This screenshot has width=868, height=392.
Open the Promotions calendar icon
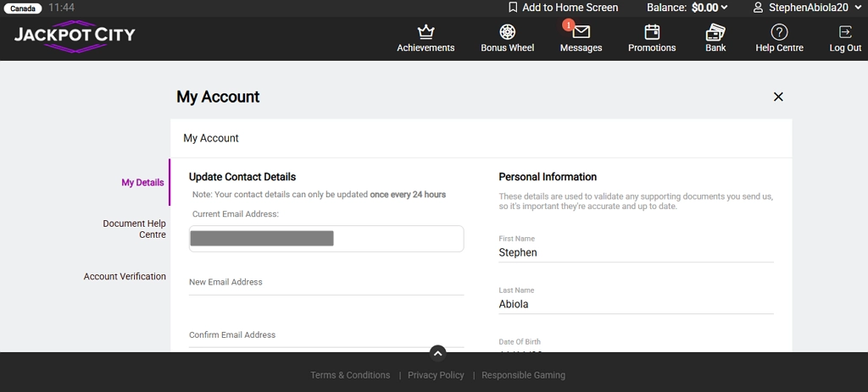pyautogui.click(x=652, y=32)
